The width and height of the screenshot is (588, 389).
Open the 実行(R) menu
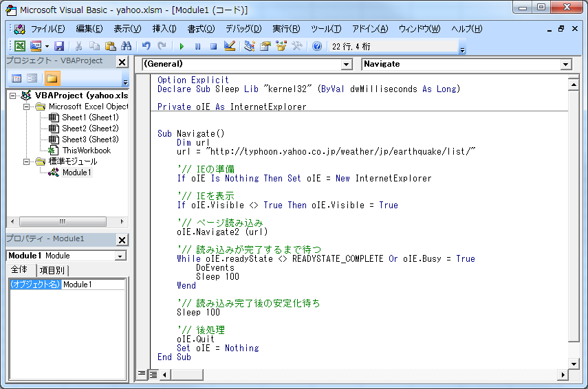[x=286, y=29]
